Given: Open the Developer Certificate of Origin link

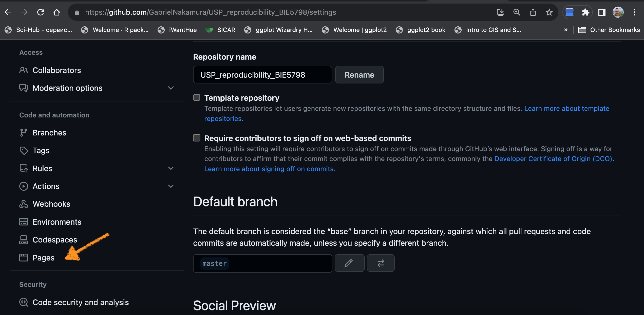Looking at the screenshot, I should [x=553, y=159].
